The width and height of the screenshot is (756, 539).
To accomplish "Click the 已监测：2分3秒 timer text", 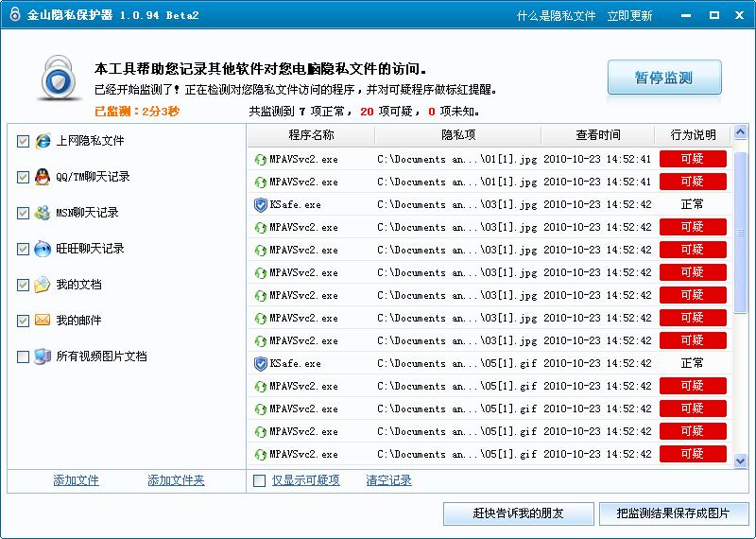I will [137, 112].
